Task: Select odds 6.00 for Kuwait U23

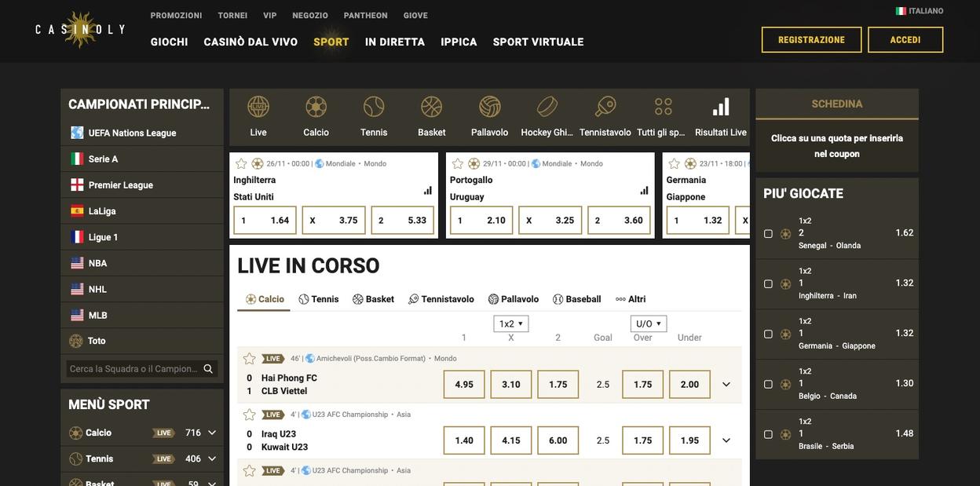Action: point(558,440)
